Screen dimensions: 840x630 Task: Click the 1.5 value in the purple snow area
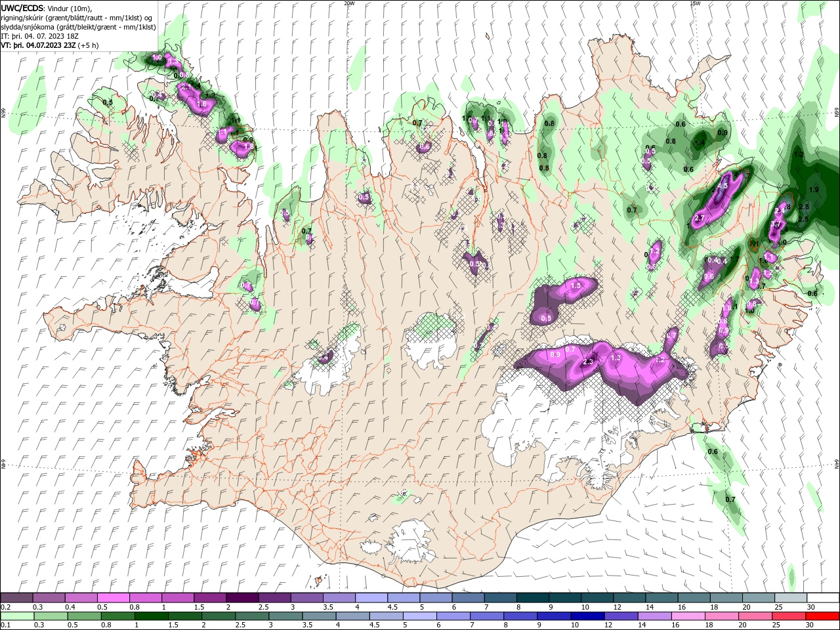[x=576, y=285]
